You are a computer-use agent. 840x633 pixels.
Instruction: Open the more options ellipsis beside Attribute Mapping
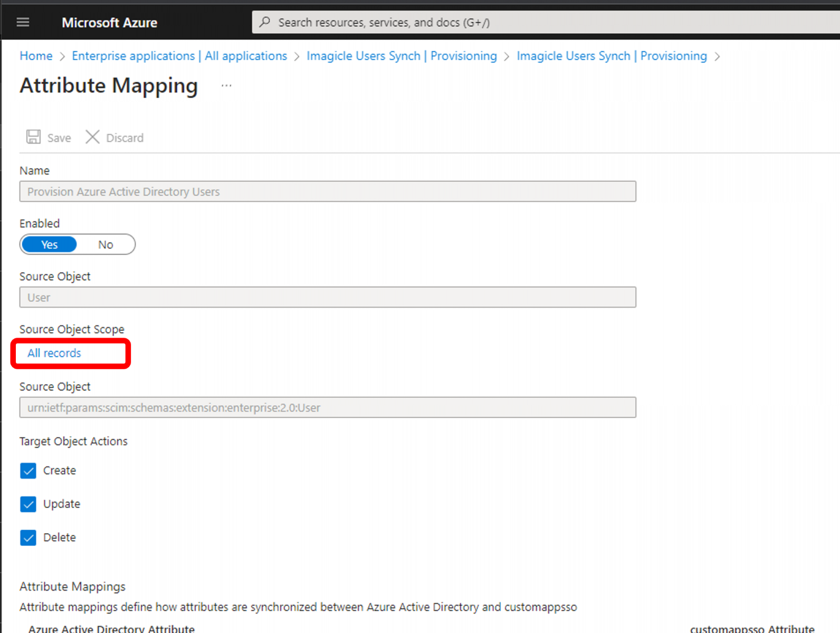[x=226, y=85]
